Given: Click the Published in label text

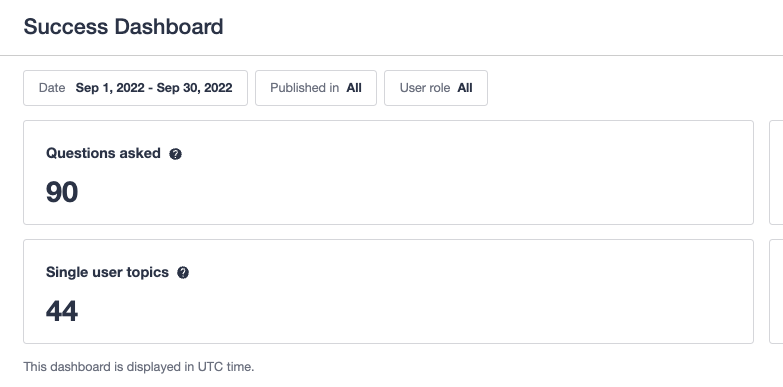Looking at the screenshot, I should 305,88.
